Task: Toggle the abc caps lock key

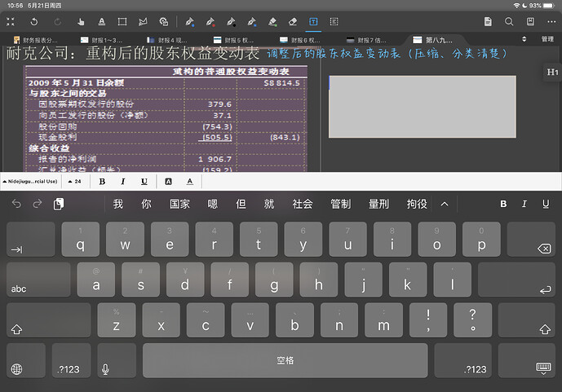Action: [x=38, y=280]
